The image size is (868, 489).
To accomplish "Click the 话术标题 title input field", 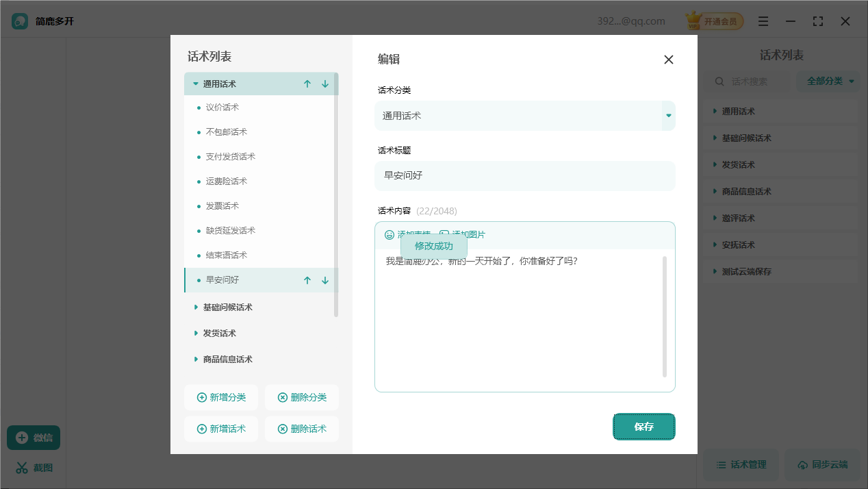I will tap(524, 176).
